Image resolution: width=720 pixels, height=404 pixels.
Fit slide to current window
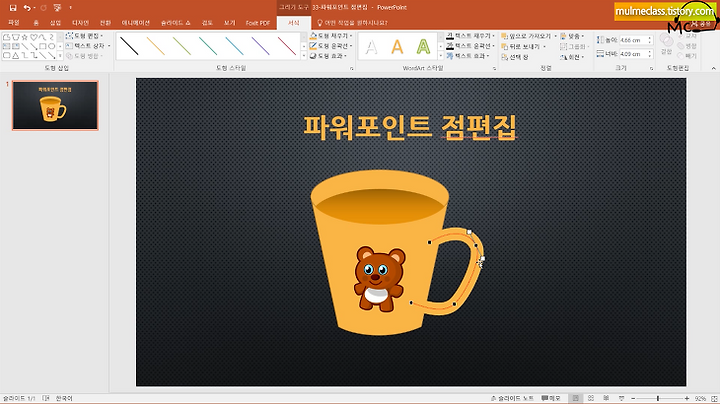click(714, 398)
